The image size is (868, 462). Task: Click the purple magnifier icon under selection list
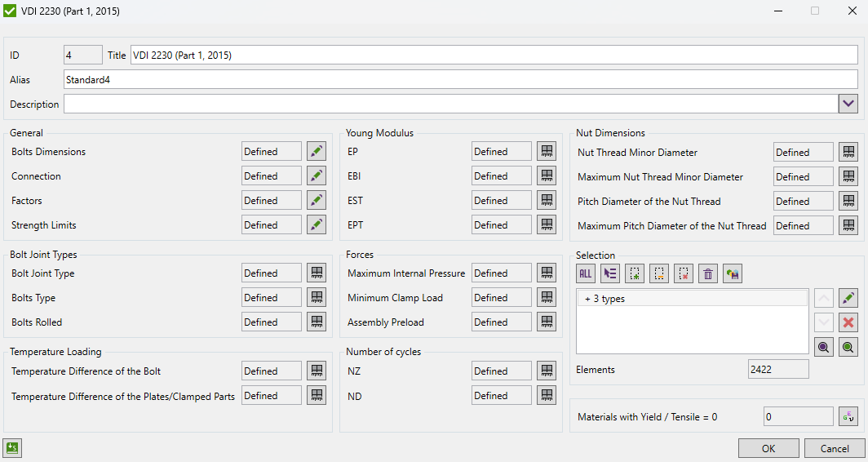(x=824, y=347)
